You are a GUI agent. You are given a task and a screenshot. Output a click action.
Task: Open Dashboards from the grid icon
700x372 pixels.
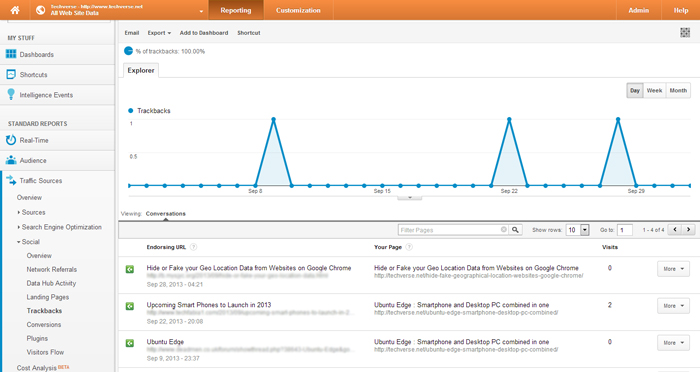[x=11, y=54]
